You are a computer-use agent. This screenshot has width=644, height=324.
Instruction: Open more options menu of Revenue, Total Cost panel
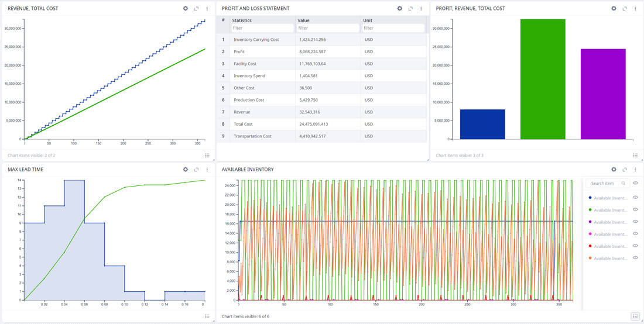coord(207,8)
